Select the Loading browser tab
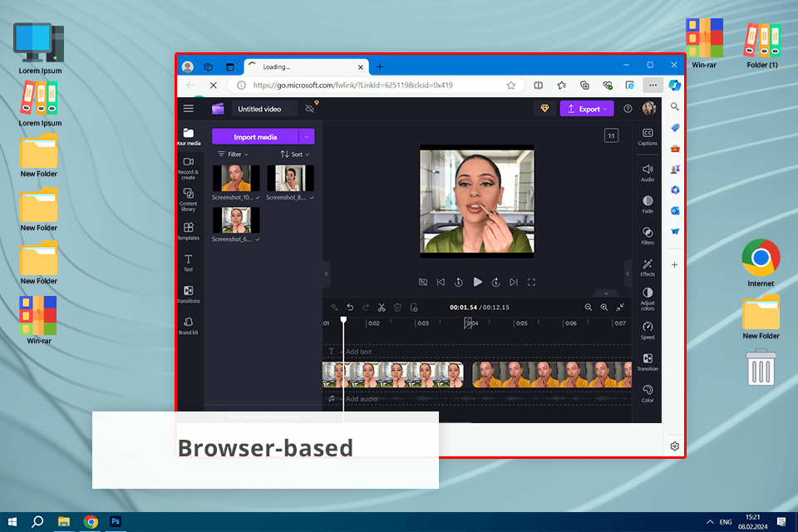 point(307,66)
